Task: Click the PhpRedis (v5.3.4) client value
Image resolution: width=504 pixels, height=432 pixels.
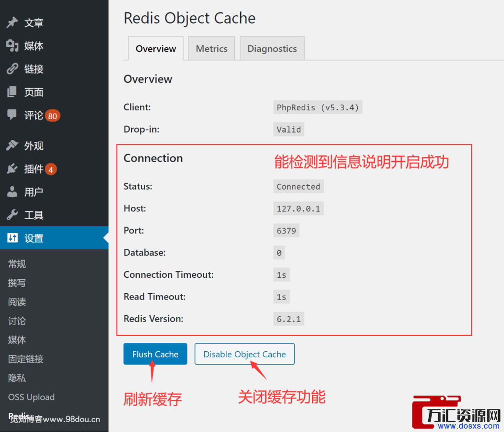Action: coord(317,107)
